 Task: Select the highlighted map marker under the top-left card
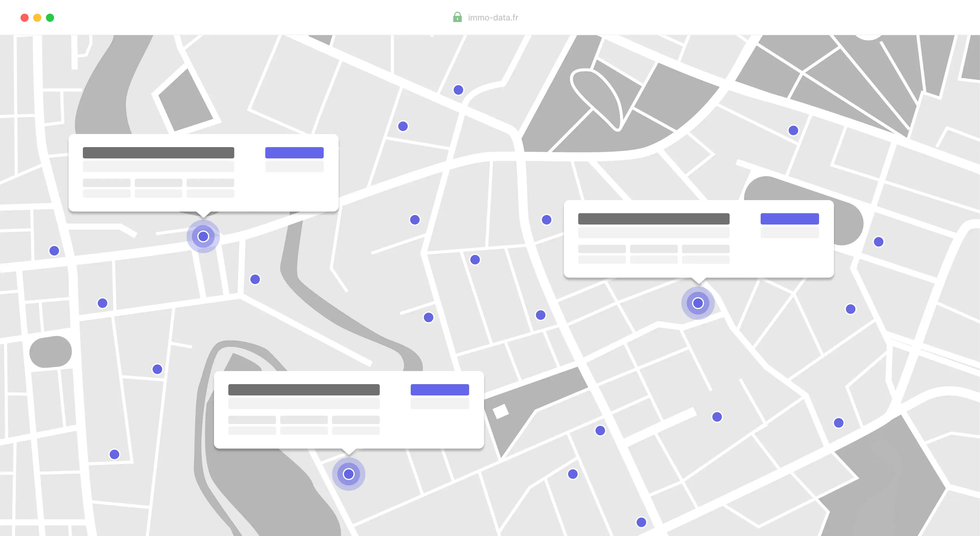click(x=203, y=236)
